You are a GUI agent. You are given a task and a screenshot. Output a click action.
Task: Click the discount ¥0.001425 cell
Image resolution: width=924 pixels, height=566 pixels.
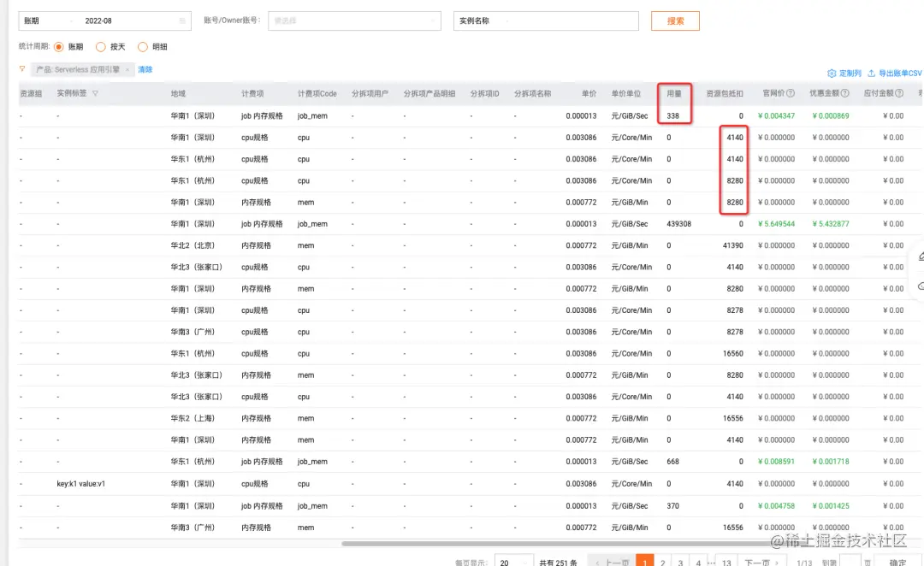click(830, 506)
